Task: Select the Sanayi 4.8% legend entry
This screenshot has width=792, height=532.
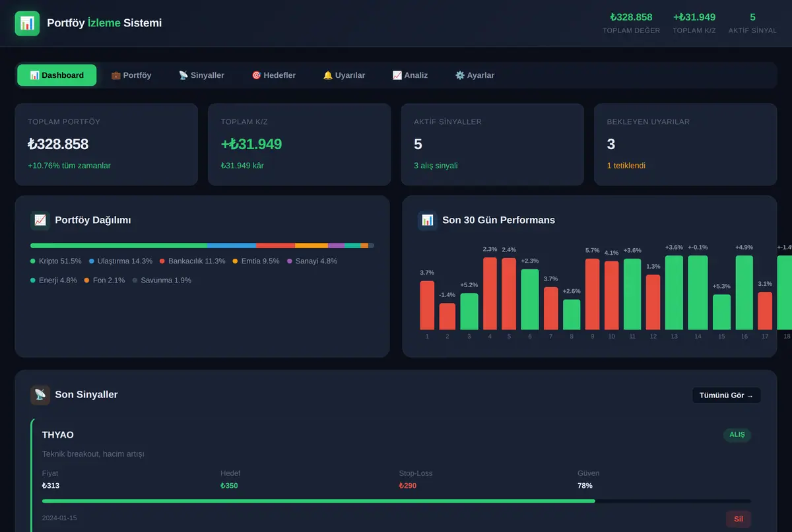Action: tap(312, 261)
